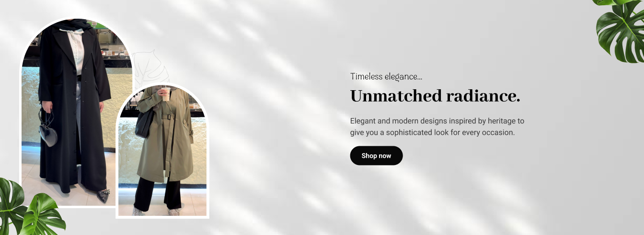Open the black long coat photo

(x=76, y=112)
